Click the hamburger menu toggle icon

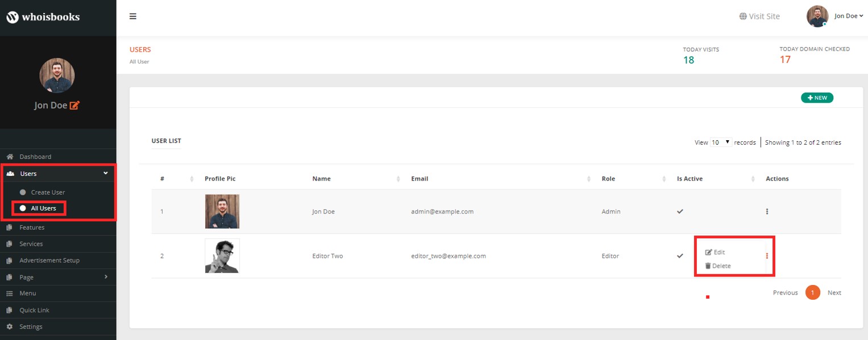tap(133, 16)
